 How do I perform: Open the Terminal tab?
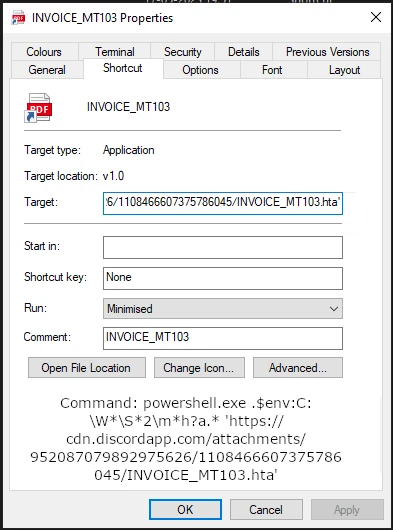tap(115, 52)
